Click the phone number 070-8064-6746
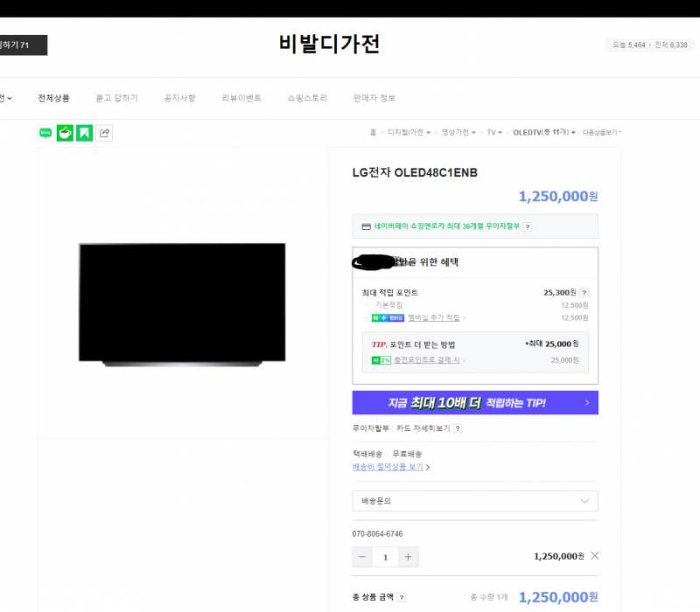The image size is (700, 612). tap(377, 534)
